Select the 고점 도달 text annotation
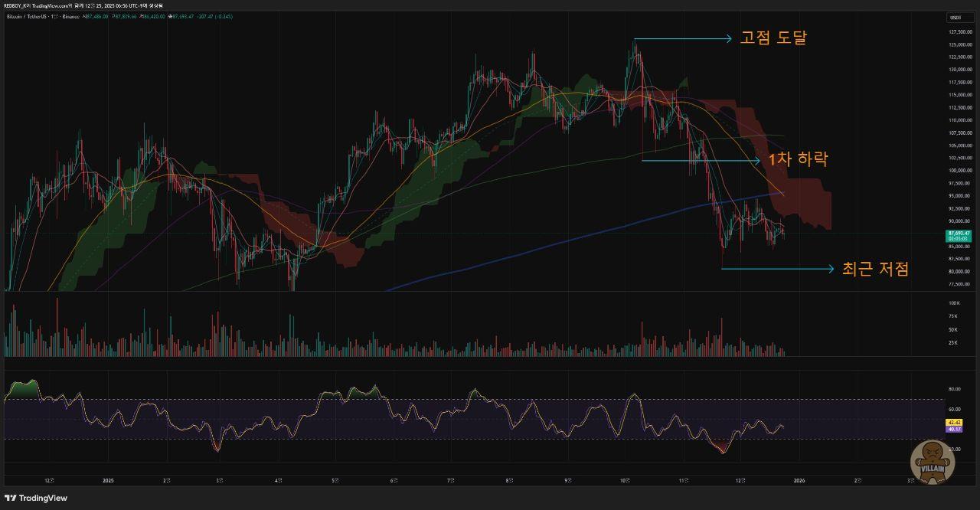This screenshot has height=510, width=980. (773, 38)
